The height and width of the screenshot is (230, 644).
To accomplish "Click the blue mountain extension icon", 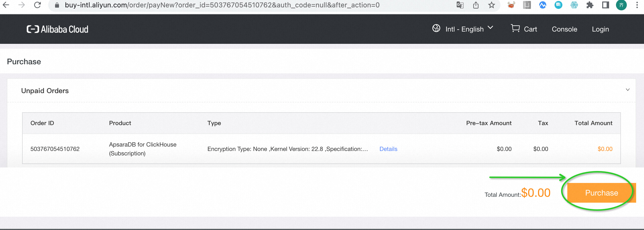I will pyautogui.click(x=542, y=5).
